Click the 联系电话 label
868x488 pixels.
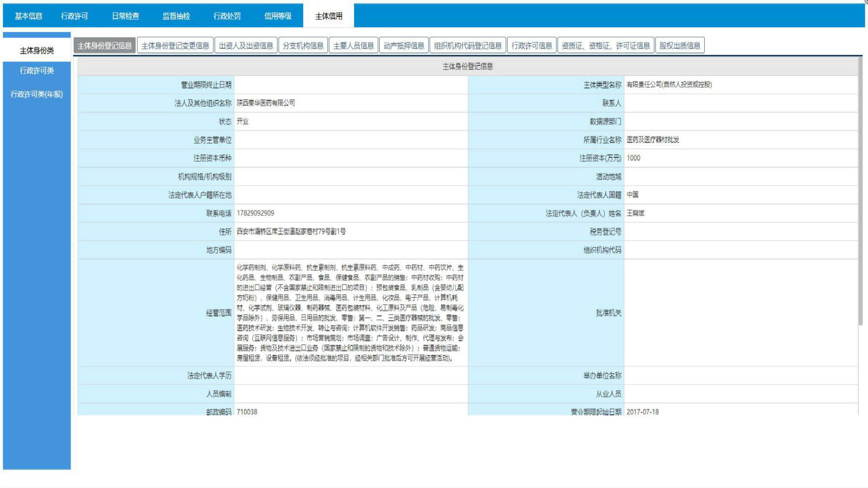point(219,213)
